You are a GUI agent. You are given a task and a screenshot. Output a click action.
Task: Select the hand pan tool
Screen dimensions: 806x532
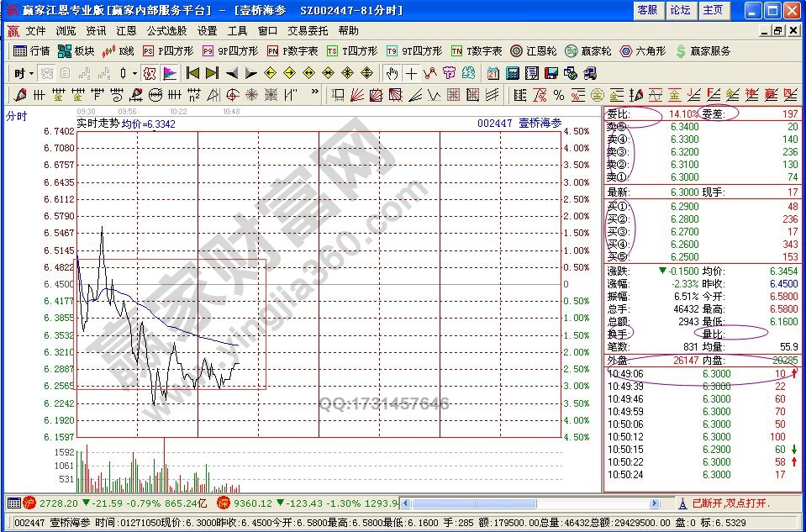point(392,73)
